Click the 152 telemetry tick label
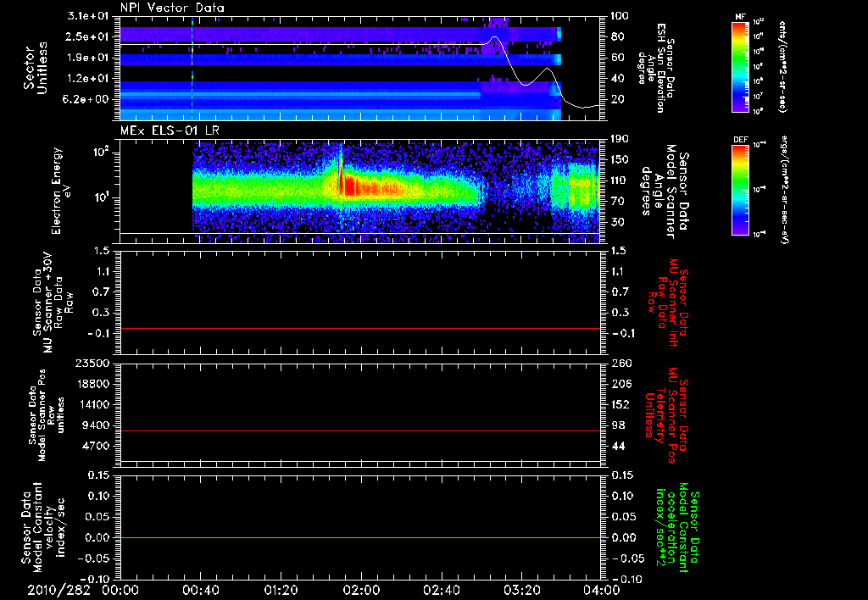This screenshot has height=600, width=868. [x=620, y=404]
